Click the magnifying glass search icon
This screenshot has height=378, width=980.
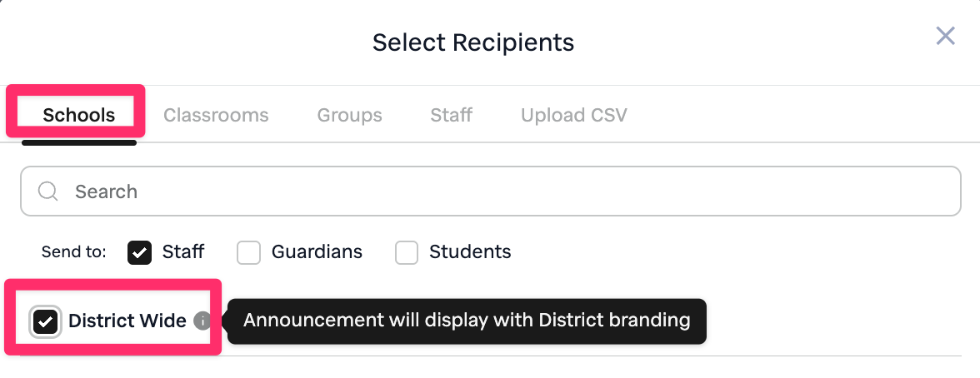tap(48, 191)
